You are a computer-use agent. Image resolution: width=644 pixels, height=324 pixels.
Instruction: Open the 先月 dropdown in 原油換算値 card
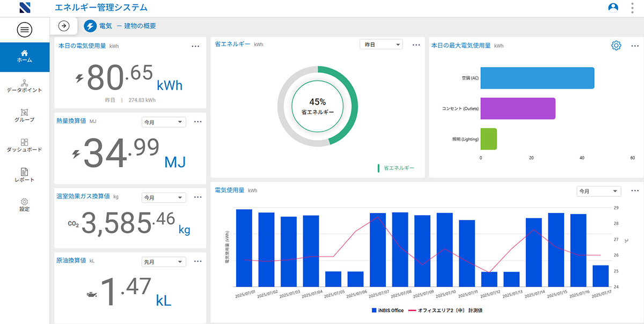(x=164, y=262)
